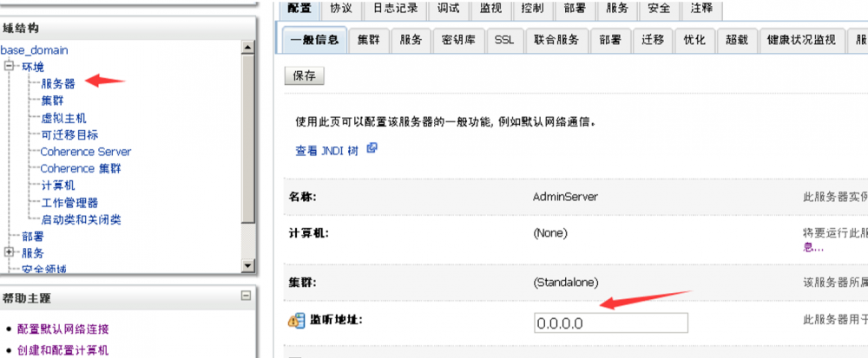Open the top-row 服务 tab
Screen dimensions: 868x358
pos(617,9)
